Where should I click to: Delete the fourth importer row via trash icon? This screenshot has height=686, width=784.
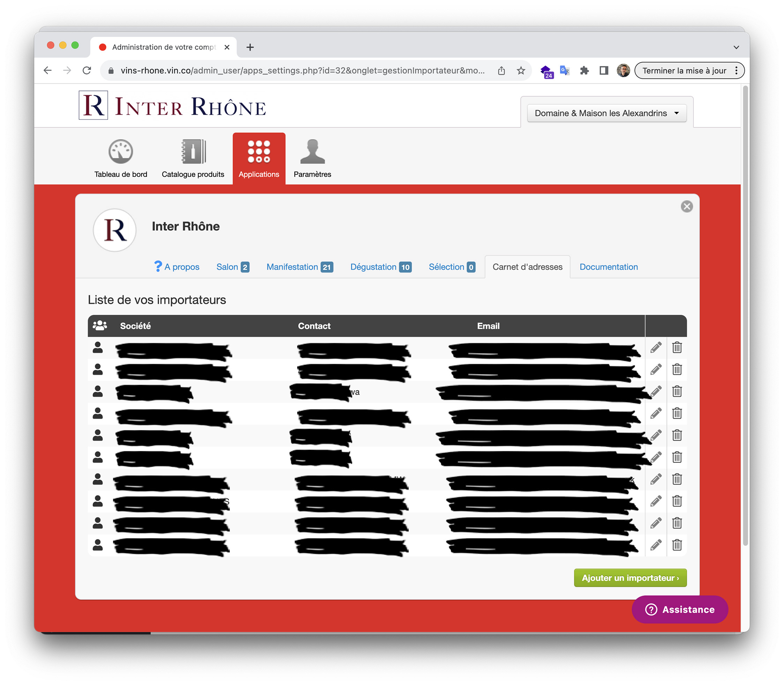677,413
